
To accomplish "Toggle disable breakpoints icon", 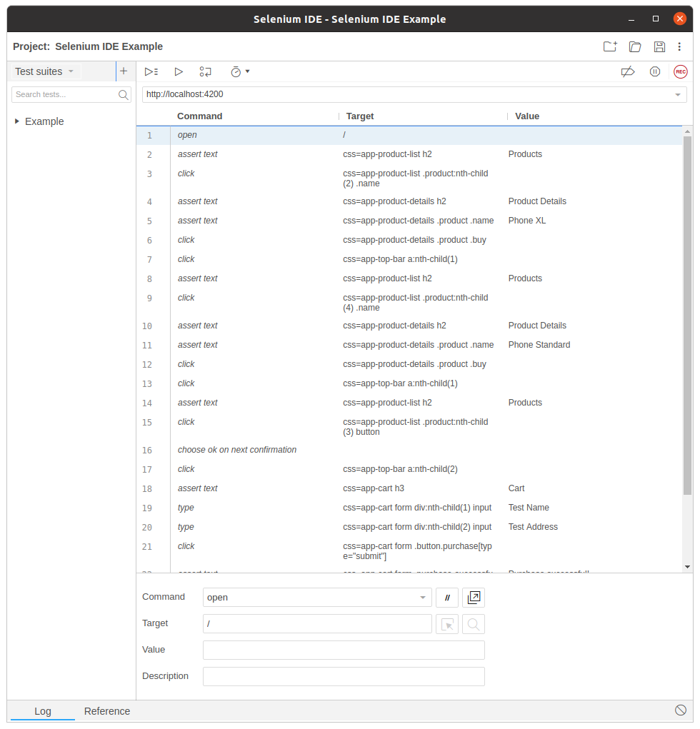I will coord(628,71).
